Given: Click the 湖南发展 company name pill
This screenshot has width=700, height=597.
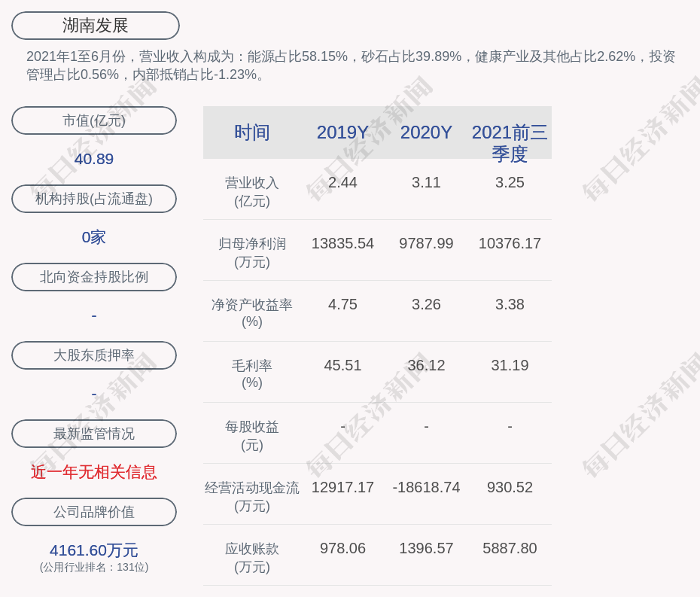Looking at the screenshot, I should point(96,26).
